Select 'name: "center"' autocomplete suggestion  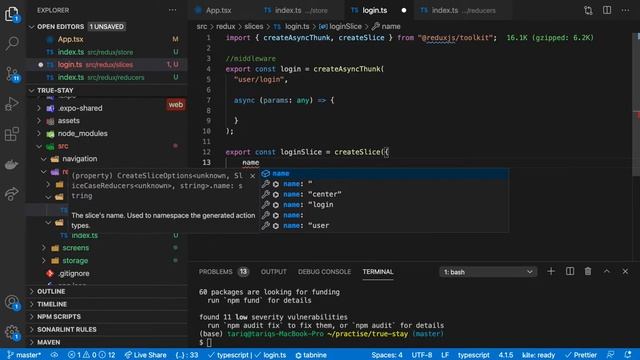[384, 194]
